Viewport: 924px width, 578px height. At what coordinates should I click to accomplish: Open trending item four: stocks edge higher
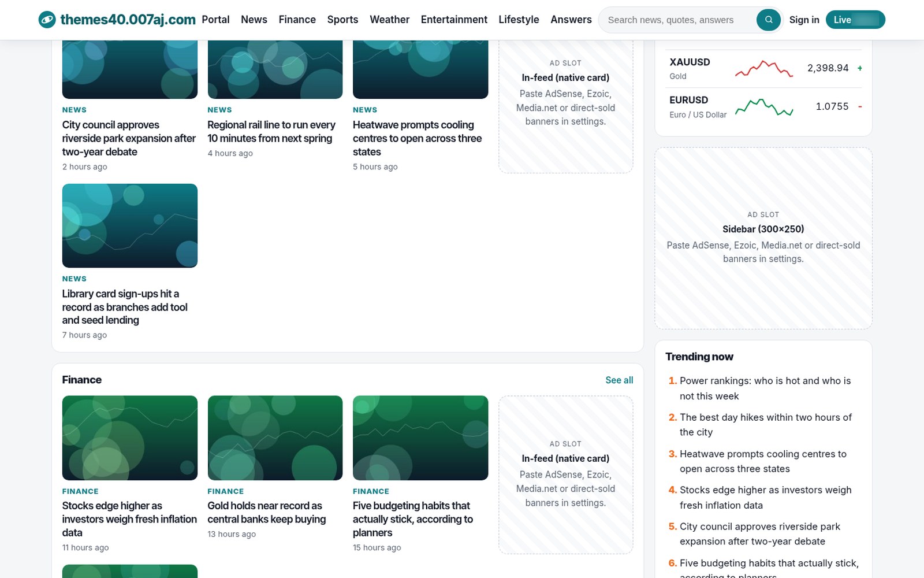pyautogui.click(x=766, y=498)
